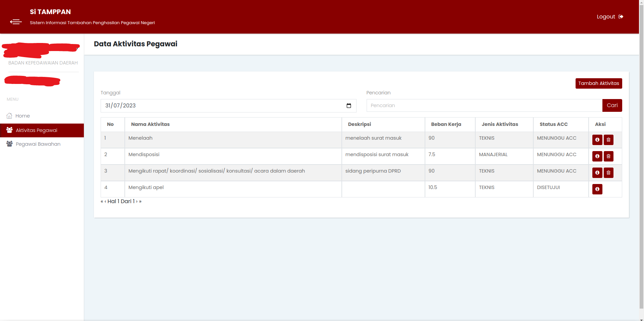Image resolution: width=644 pixels, height=321 pixels.
Task: Click the 'mendisposisi surat masuk' description
Action: point(377,154)
